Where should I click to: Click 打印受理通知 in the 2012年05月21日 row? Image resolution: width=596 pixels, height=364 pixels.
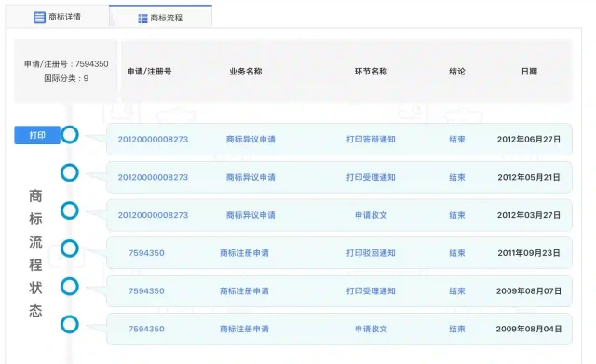[x=371, y=177]
